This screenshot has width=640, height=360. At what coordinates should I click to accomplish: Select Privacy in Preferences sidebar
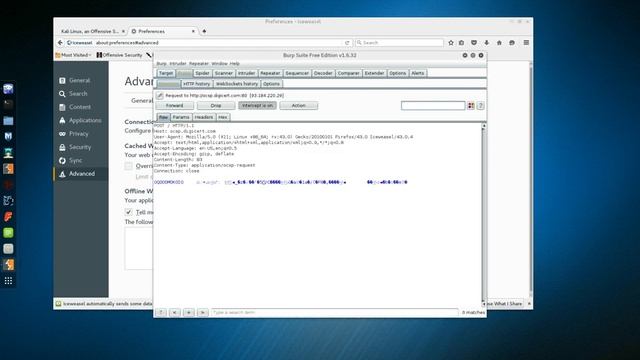coord(81,133)
